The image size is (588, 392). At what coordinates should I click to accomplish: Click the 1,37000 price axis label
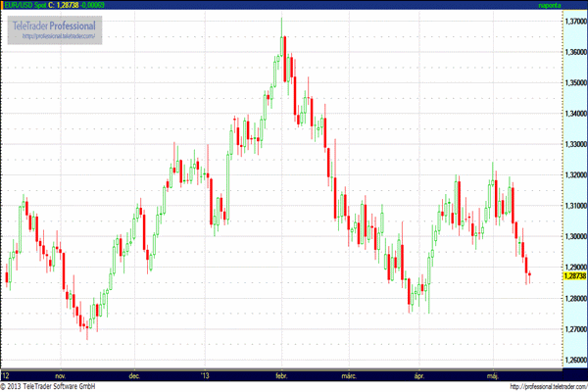coord(574,22)
